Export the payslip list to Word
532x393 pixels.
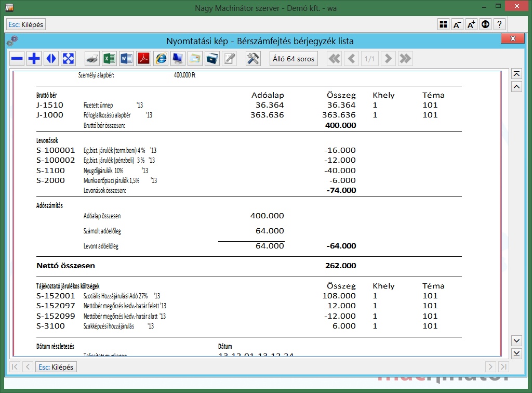coord(126,59)
